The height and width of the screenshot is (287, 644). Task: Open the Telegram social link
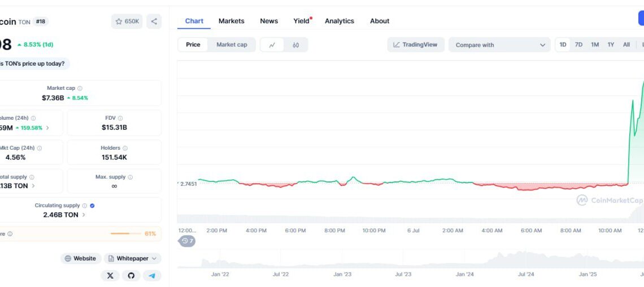152,276
